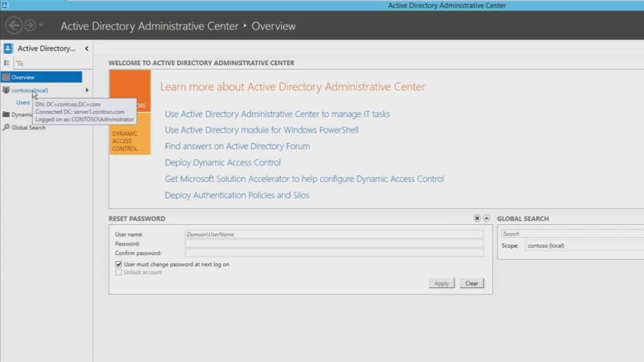
Task: Open 'Deploy Authentication Policies and Silos' link
Action: [237, 195]
